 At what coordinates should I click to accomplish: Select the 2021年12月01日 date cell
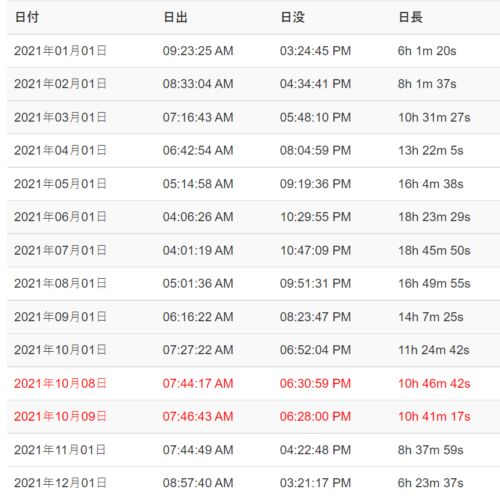(60, 483)
